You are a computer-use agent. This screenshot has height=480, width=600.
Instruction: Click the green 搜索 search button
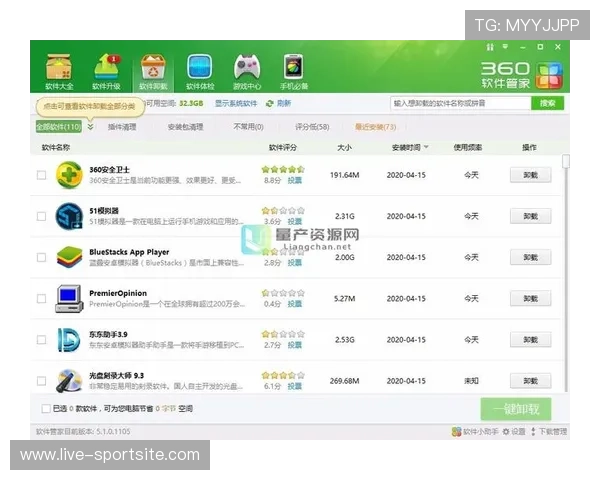(548, 103)
